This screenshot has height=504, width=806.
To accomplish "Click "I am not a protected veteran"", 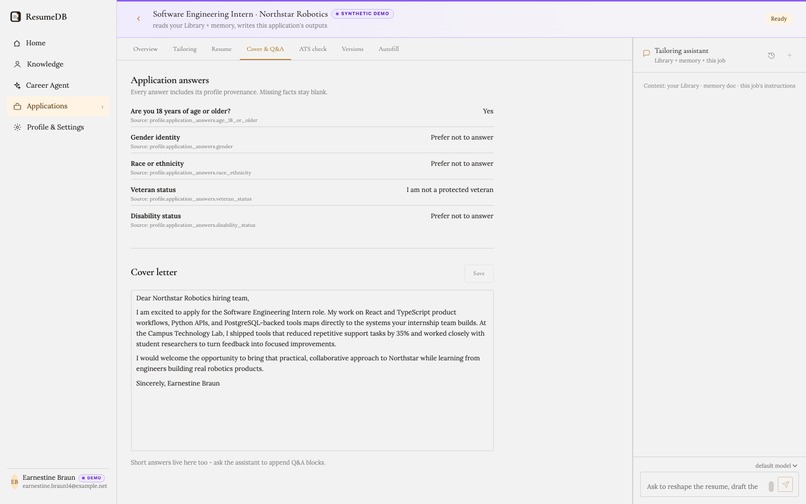I will coord(450,190).
